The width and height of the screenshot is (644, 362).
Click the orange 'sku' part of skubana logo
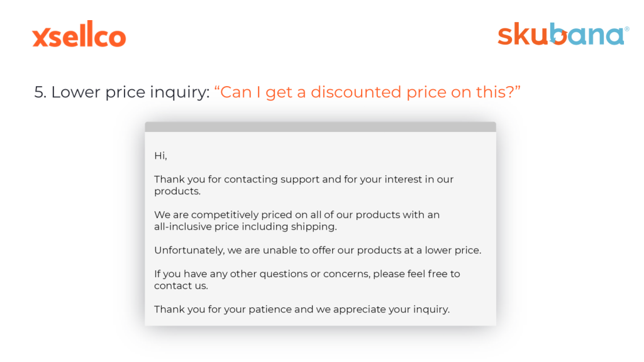pos(524,34)
